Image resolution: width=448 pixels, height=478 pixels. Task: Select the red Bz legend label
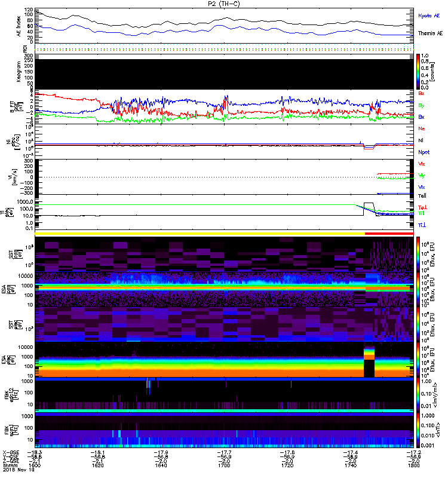(421, 93)
